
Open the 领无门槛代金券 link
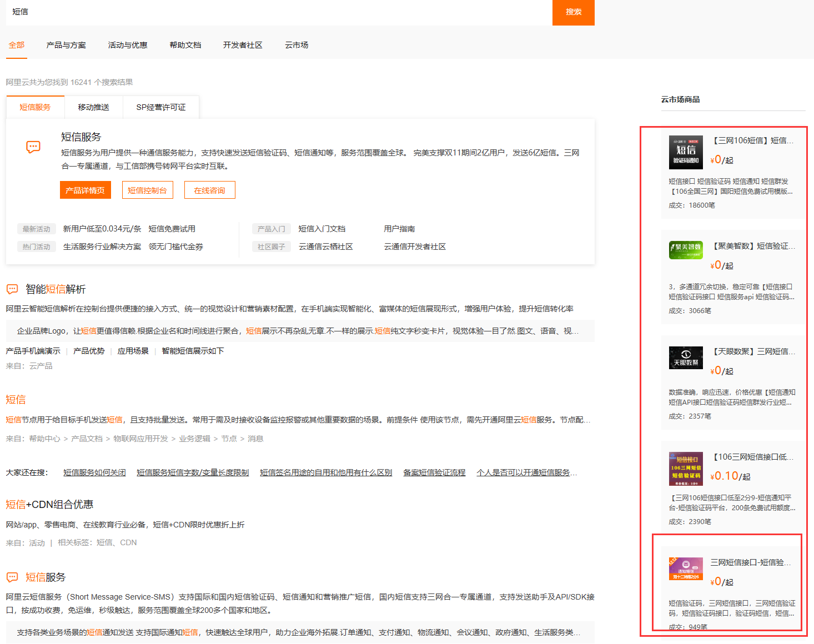pyautogui.click(x=175, y=246)
